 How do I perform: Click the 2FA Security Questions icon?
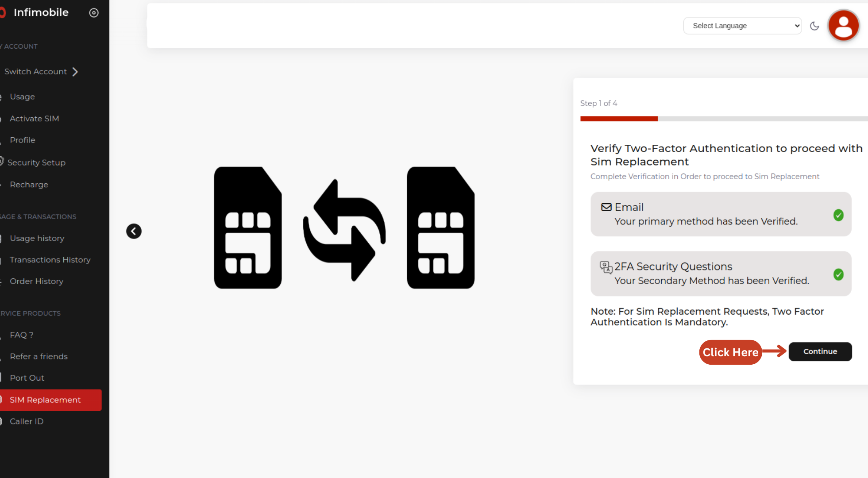coord(606,267)
